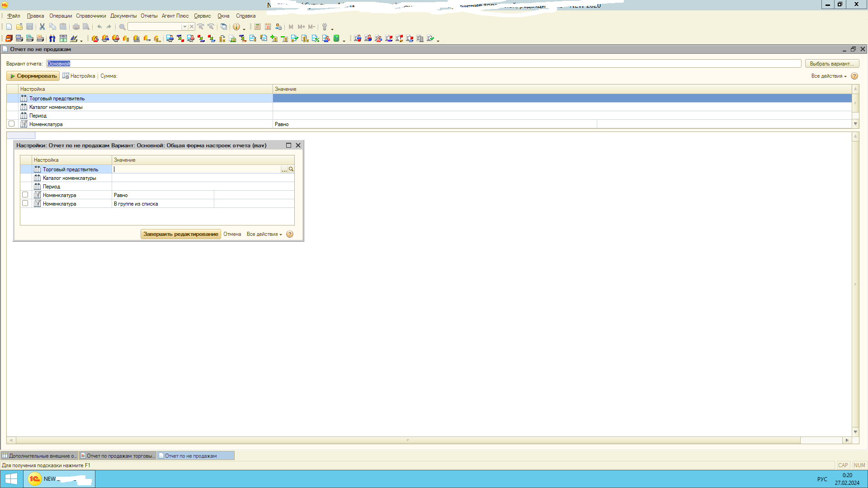Open the calculator tool icon

[257, 27]
